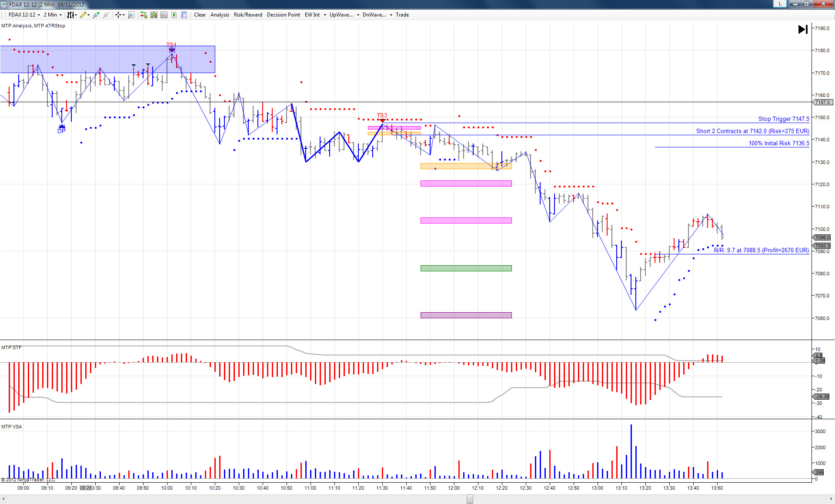Expand the UpWave dropdown arrow
The height and width of the screenshot is (504, 835).
coord(358,15)
